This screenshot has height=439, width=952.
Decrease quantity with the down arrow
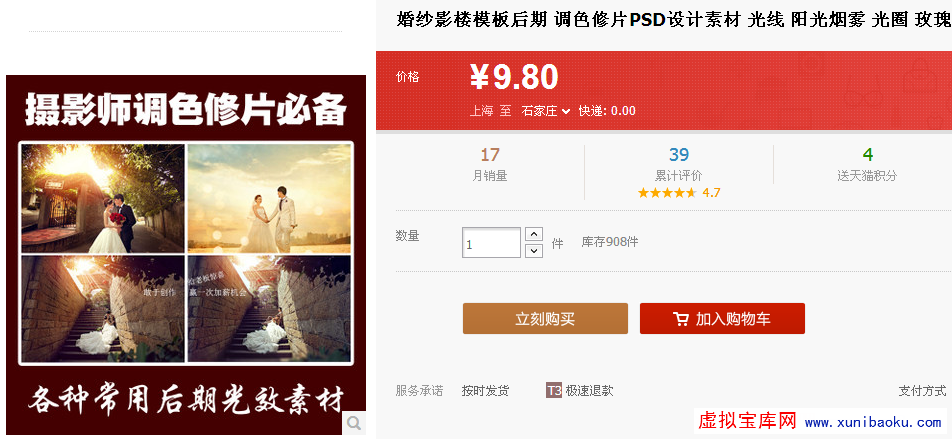(534, 250)
